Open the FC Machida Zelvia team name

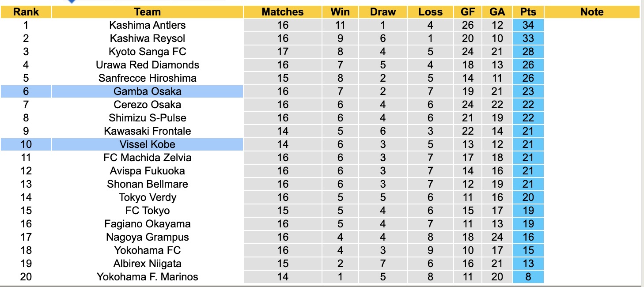coord(148,158)
